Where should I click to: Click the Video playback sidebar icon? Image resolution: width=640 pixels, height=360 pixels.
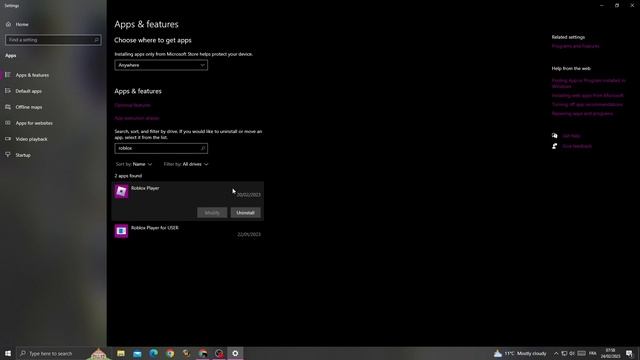[8, 139]
